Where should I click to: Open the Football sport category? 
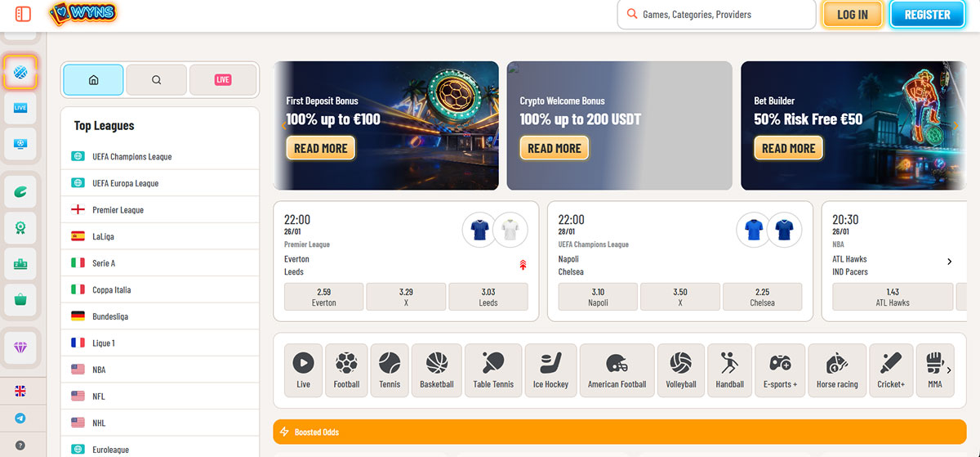click(x=346, y=370)
